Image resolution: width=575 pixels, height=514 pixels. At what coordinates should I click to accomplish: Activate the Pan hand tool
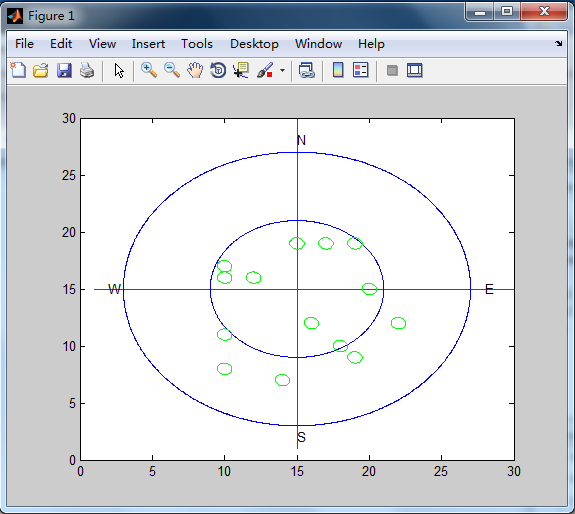pyautogui.click(x=195, y=70)
